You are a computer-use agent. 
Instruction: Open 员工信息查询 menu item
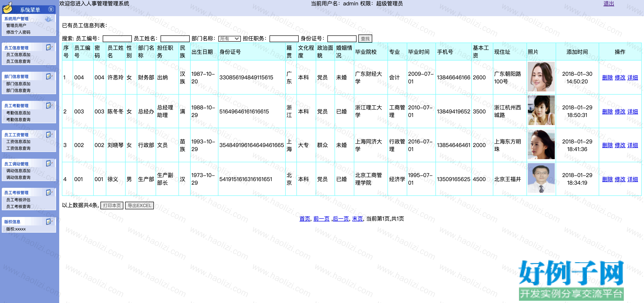18,61
